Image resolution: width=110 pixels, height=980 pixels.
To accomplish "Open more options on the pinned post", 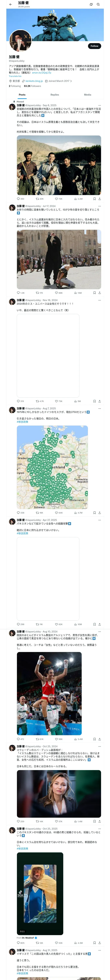I will coord(99,105).
